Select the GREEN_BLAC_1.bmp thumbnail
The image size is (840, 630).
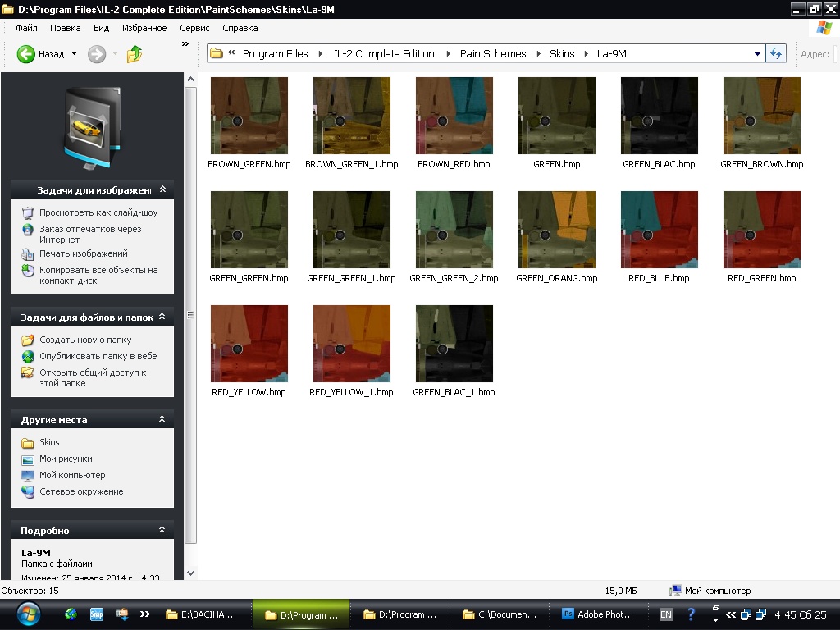pyautogui.click(x=454, y=344)
